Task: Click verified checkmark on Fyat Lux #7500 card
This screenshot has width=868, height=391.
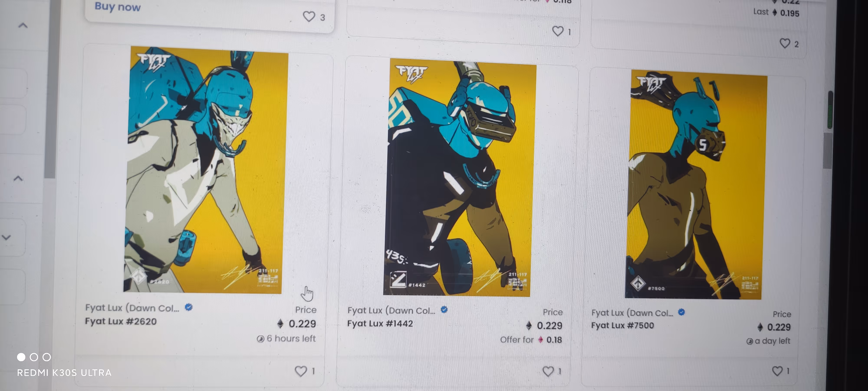Action: tap(681, 312)
